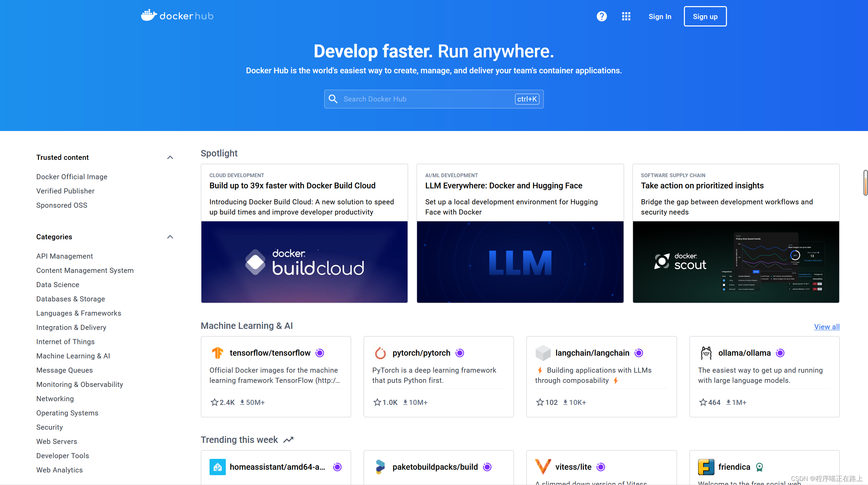Click the friendica logo icon

pyautogui.click(x=706, y=467)
